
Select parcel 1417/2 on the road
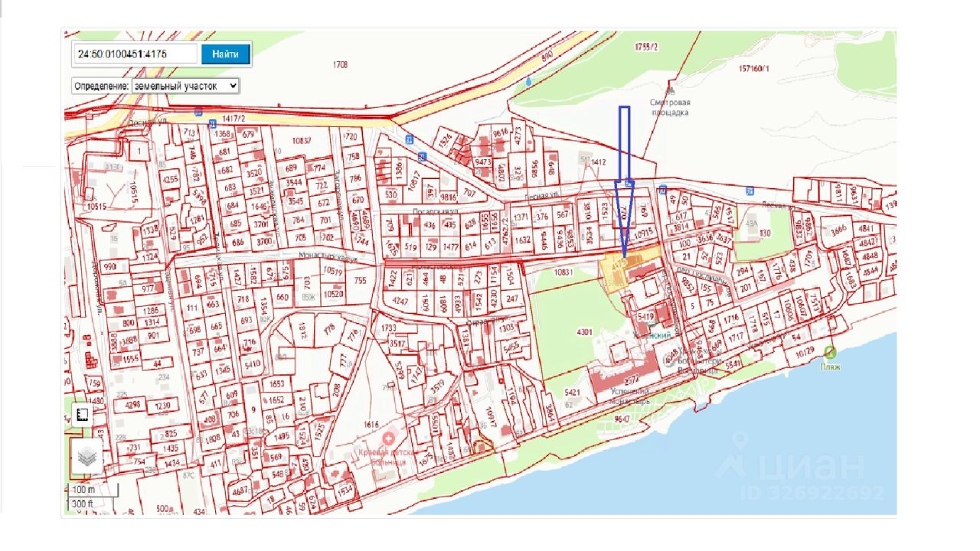click(234, 119)
